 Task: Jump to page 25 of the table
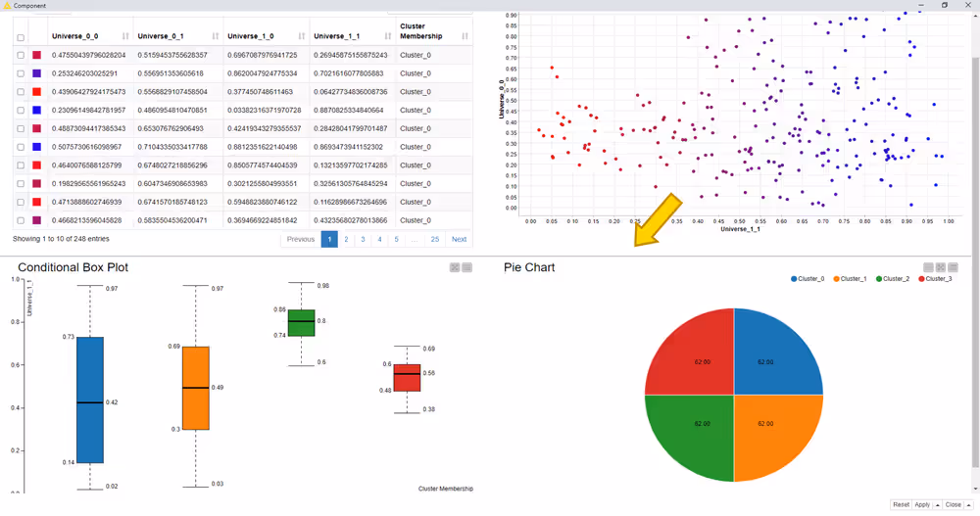[x=435, y=239]
